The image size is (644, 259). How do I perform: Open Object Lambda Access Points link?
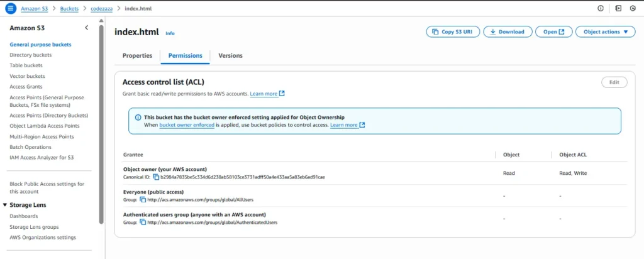tap(45, 126)
